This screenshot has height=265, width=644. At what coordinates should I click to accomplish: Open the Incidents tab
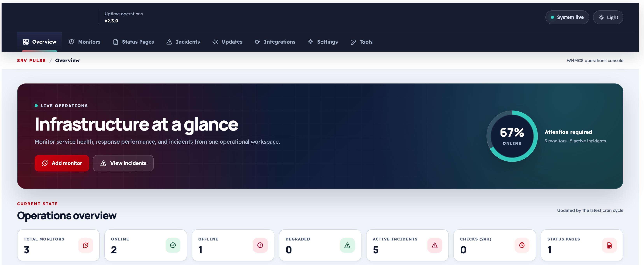(183, 42)
